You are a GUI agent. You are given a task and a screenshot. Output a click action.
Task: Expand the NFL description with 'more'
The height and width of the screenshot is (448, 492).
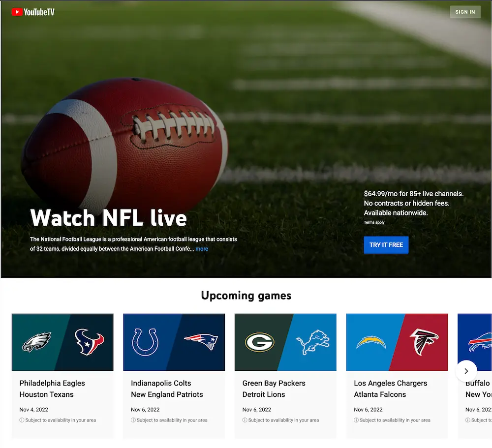pyautogui.click(x=202, y=249)
